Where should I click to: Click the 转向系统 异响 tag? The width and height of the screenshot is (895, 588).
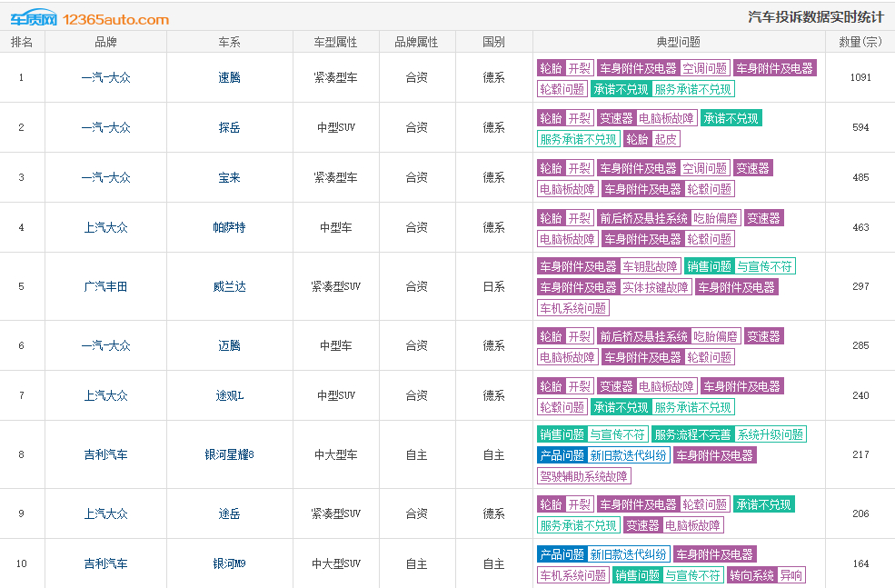click(x=766, y=575)
